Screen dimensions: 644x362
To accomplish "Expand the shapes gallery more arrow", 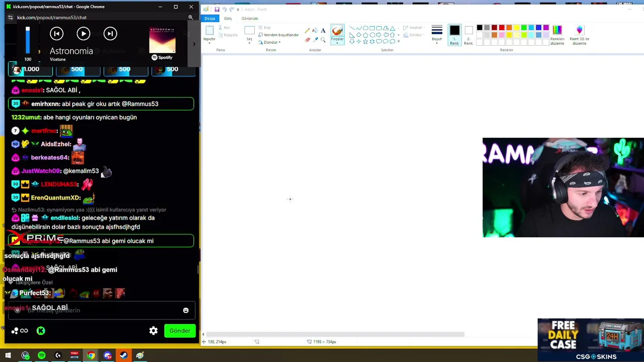I will 398,42.
